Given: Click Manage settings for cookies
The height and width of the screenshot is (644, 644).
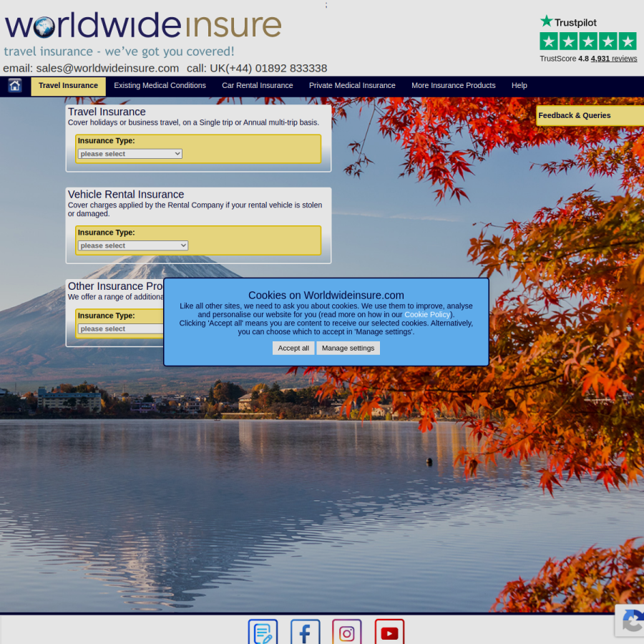Looking at the screenshot, I should pyautogui.click(x=348, y=348).
